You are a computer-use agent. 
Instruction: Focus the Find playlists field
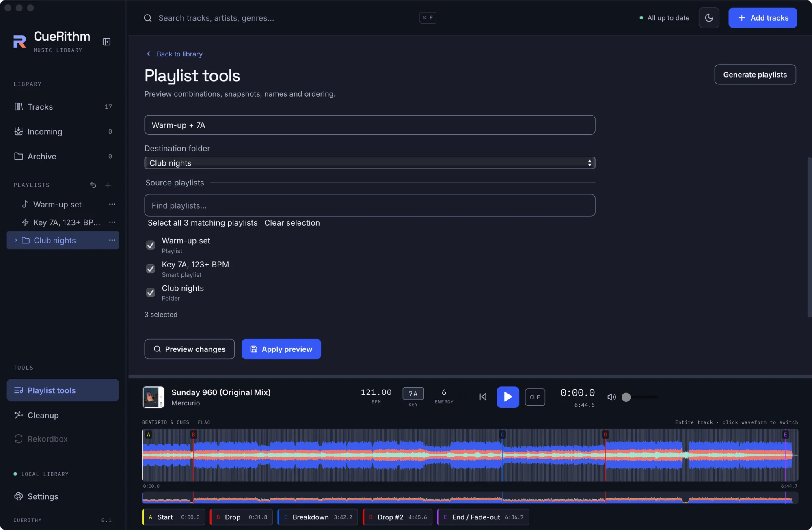click(x=370, y=205)
